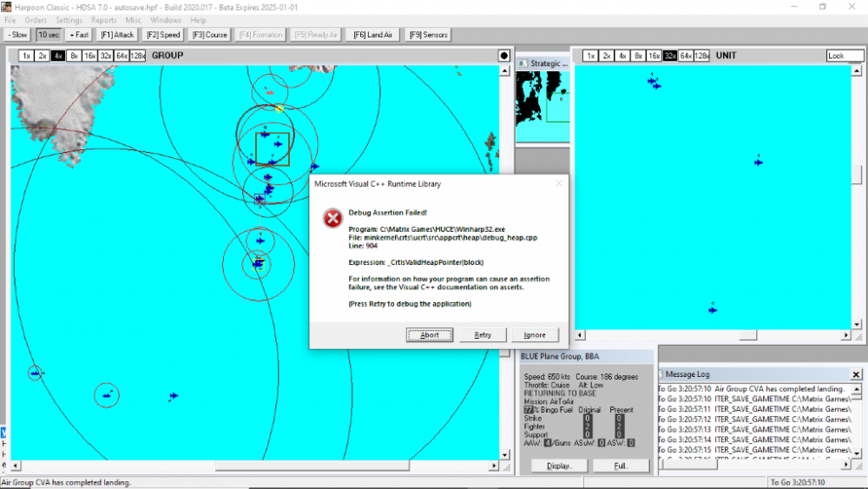Viewport: 868px width, 489px height.
Task: Click the Abort button in the assertion dialog
Action: click(x=430, y=334)
